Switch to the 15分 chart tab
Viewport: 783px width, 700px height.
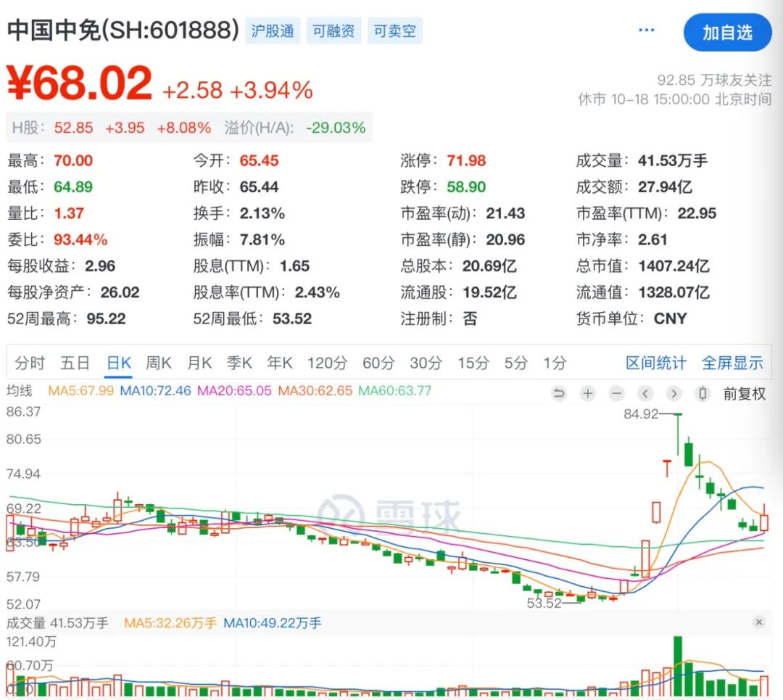[473, 363]
